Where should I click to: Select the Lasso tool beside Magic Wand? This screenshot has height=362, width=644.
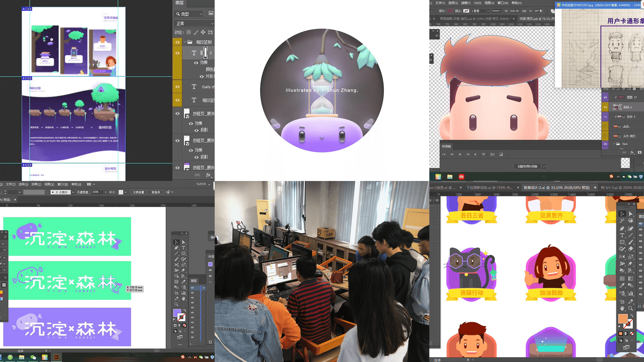tap(631, 220)
